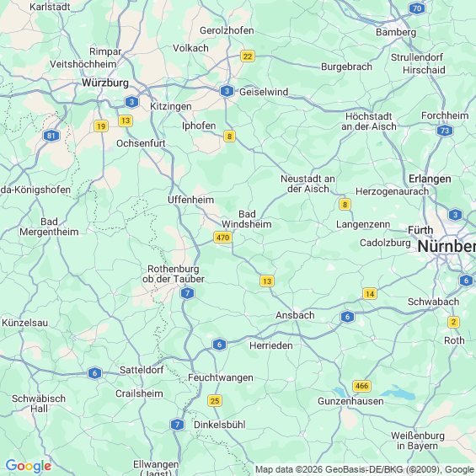Click the B14 road shield east of Ansbach
The width and height of the screenshot is (476, 476).
tap(370, 293)
